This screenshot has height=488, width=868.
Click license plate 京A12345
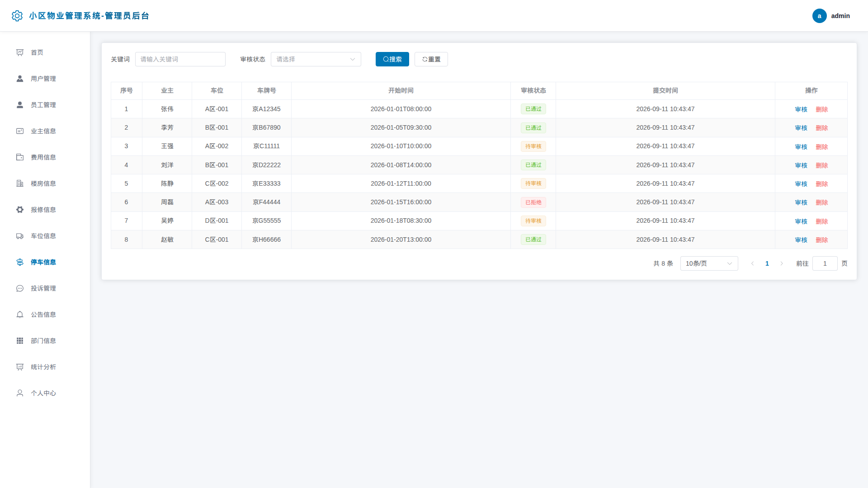266,109
